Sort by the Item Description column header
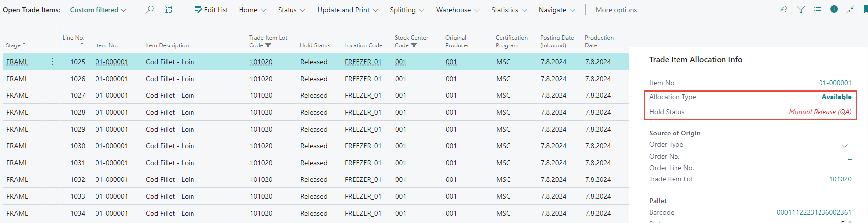 tap(167, 45)
